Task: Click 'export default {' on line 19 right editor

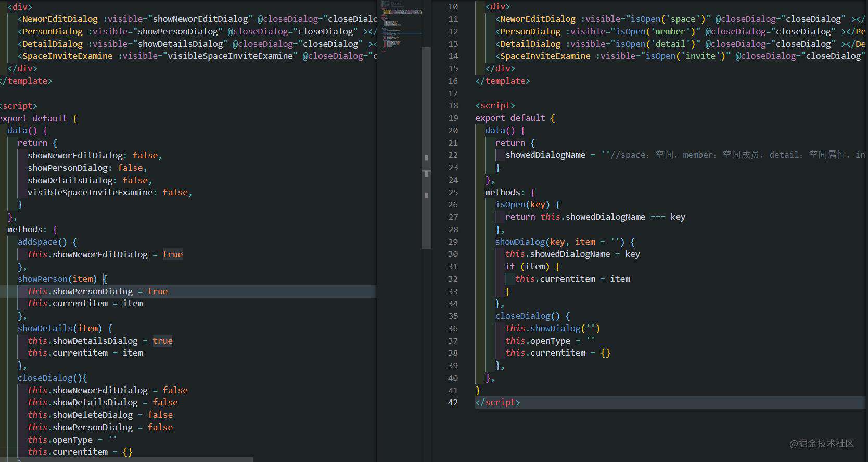Action: tap(515, 118)
